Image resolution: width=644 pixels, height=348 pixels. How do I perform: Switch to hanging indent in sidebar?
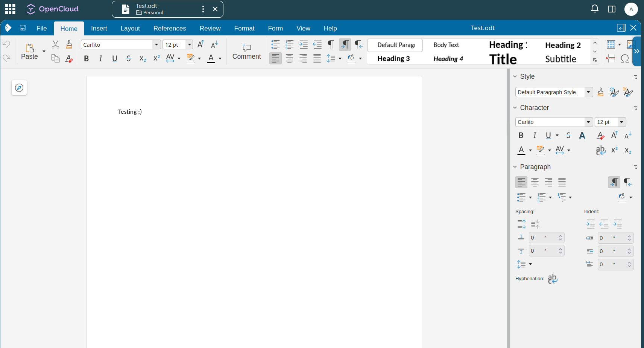(x=618, y=224)
